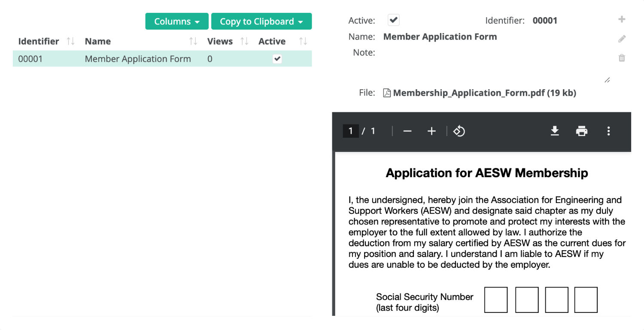
Task: Click the pencil edit icon
Action: pyautogui.click(x=622, y=39)
